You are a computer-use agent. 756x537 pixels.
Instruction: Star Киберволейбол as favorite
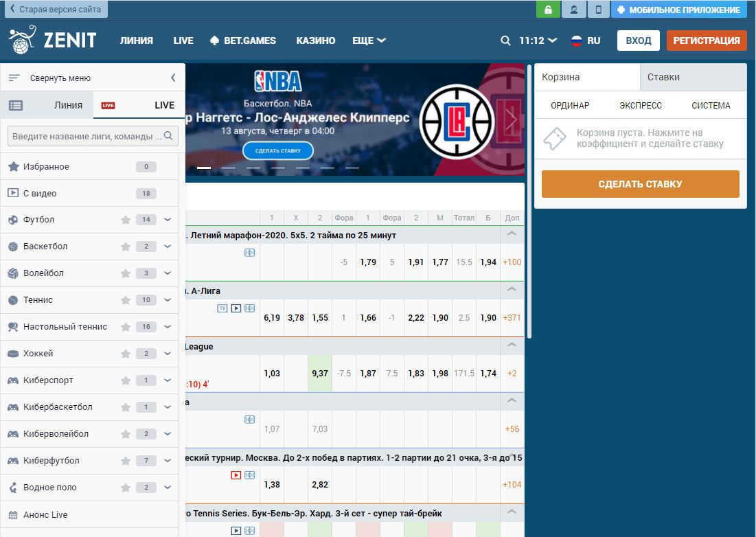[126, 434]
